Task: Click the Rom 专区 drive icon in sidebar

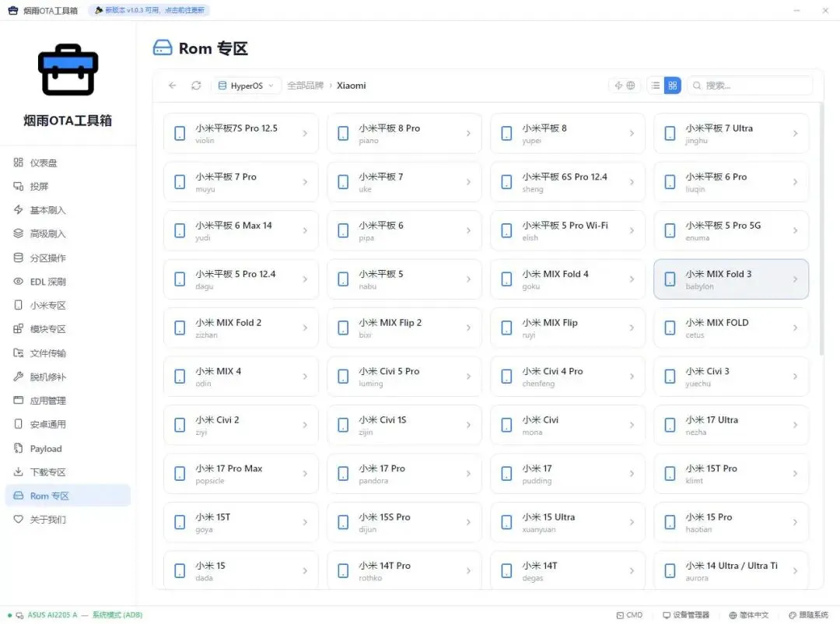Action: tap(18, 496)
